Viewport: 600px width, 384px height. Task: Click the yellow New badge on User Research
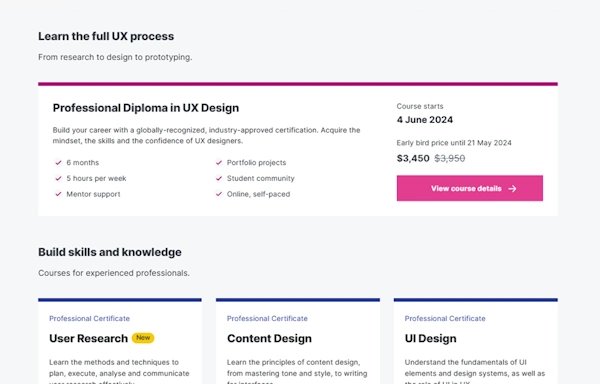(x=143, y=338)
